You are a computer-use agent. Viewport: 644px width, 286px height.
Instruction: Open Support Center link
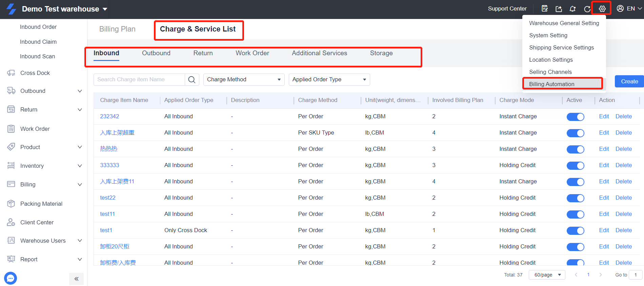[x=507, y=9]
